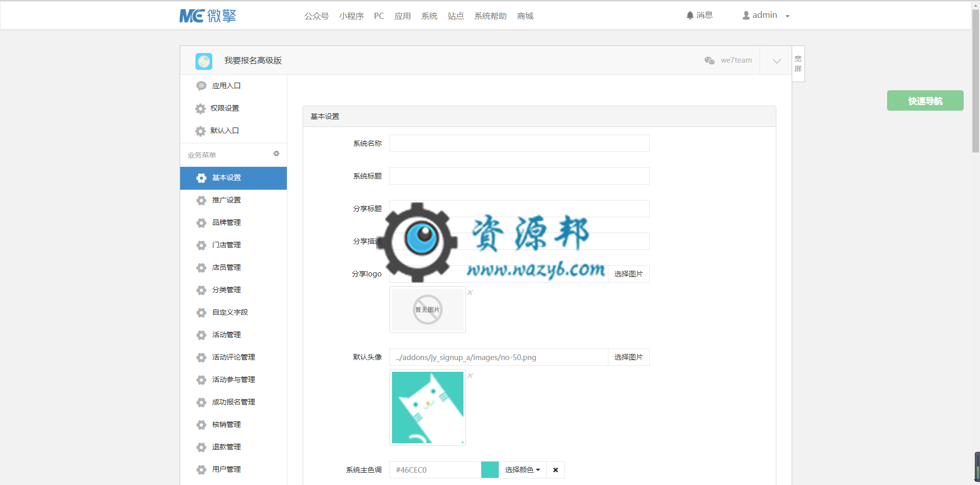
Task: Click the gear icon beside 推广设置
Action: click(x=202, y=200)
